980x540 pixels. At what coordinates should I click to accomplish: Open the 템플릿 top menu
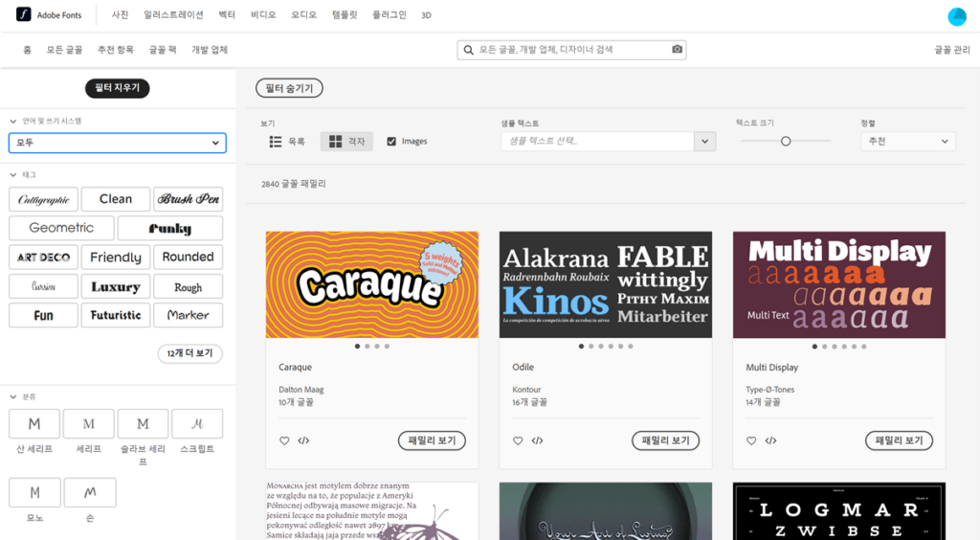pyautogui.click(x=345, y=15)
